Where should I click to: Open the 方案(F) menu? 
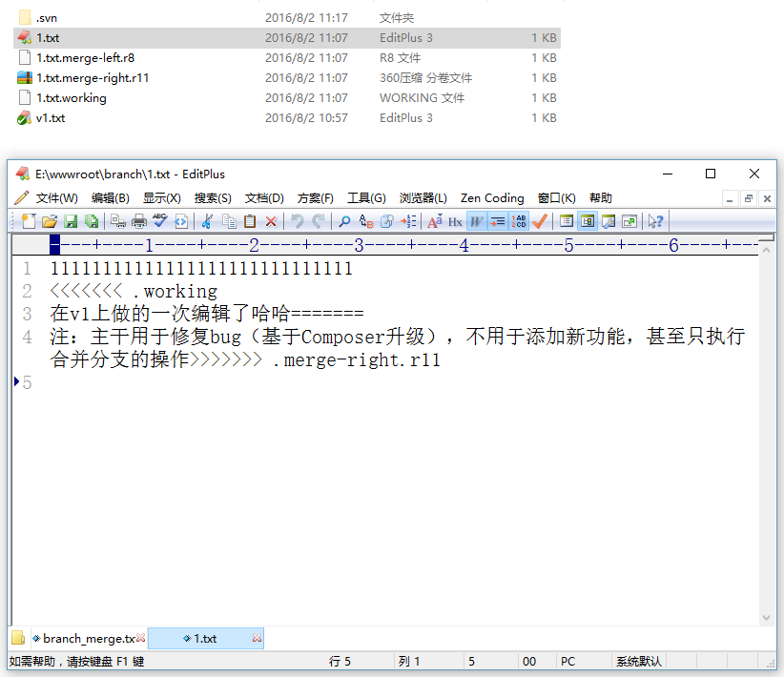pyautogui.click(x=315, y=198)
